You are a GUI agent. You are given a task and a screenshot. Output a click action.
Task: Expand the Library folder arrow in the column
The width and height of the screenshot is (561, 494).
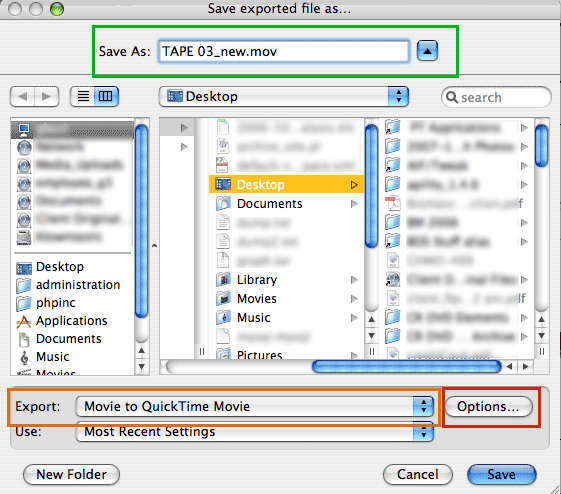[x=354, y=280]
